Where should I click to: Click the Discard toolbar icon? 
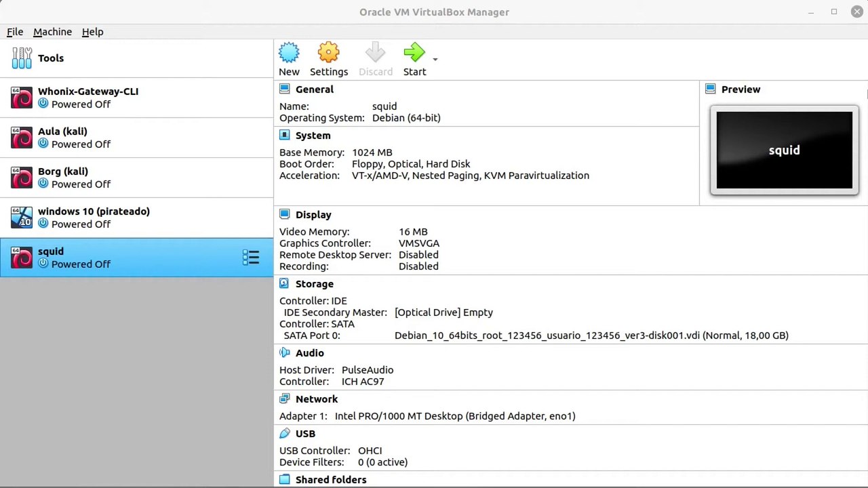coord(375,53)
